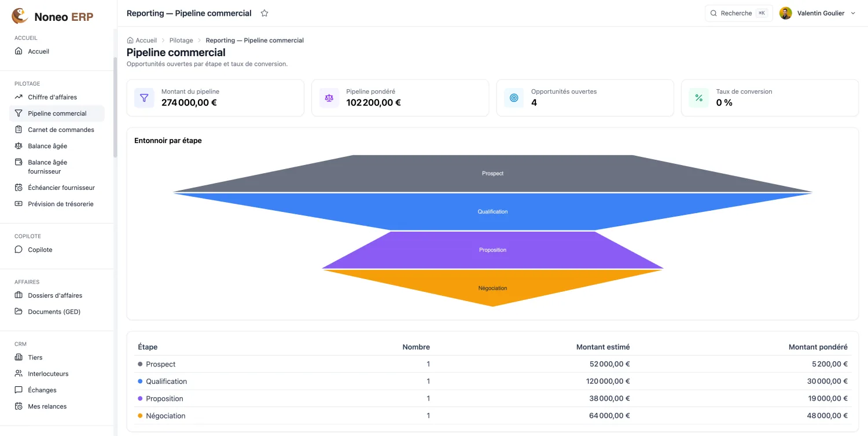Follow the Accueil breadcrumb link

(146, 41)
